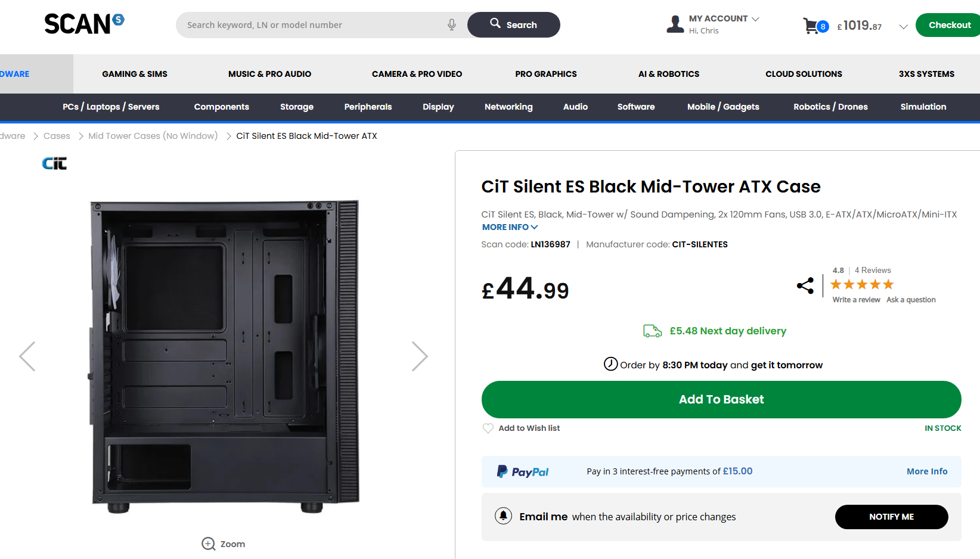Go to Cases breadcrumb link
This screenshot has height=559, width=980.
coord(57,136)
